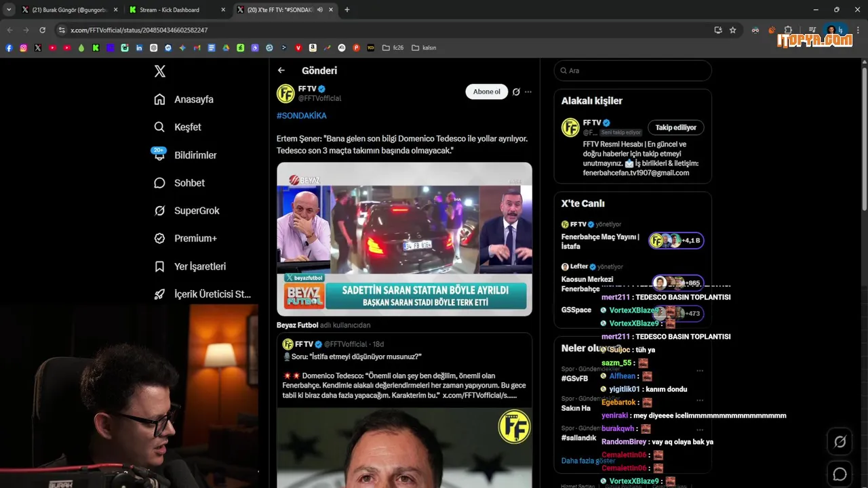868x488 pixels.
Task: Open the Kick bookmark icon
Action: coord(96,47)
